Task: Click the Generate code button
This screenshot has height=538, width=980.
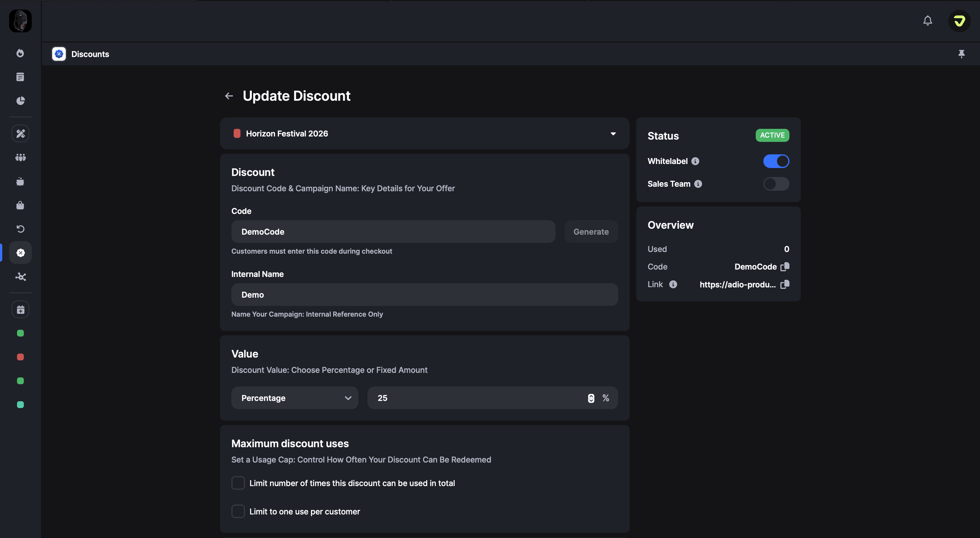Action: (591, 232)
